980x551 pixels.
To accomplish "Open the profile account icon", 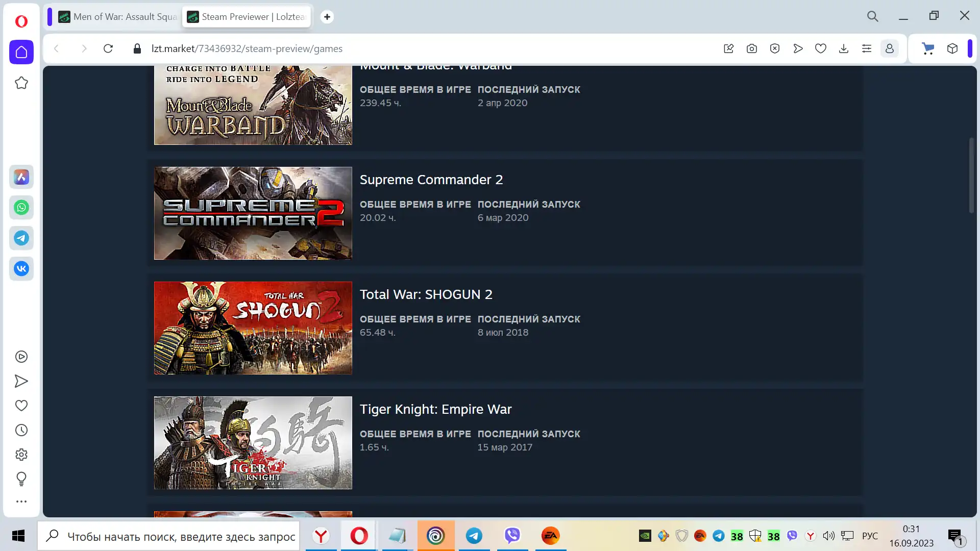I will point(890,48).
